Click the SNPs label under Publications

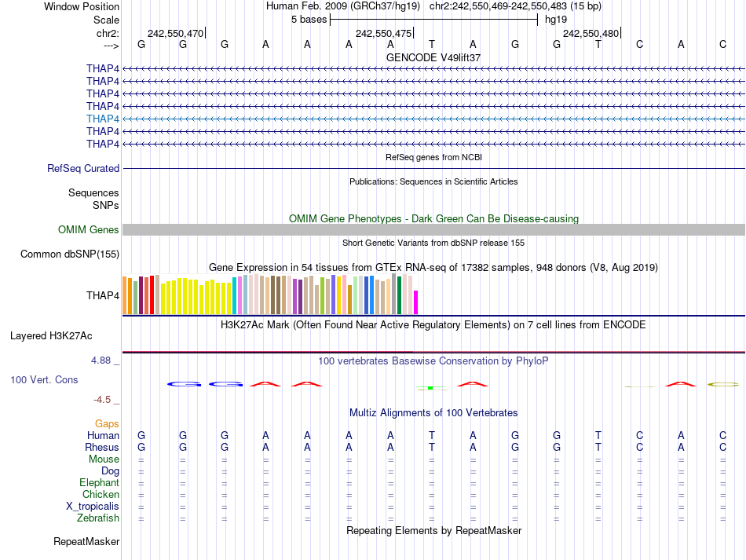(x=106, y=205)
